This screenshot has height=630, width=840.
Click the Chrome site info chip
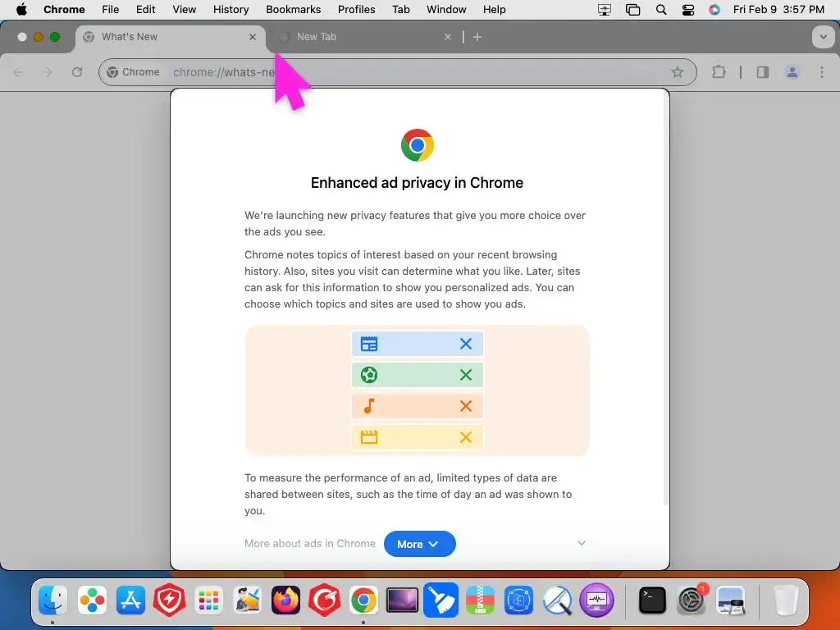pyautogui.click(x=134, y=72)
